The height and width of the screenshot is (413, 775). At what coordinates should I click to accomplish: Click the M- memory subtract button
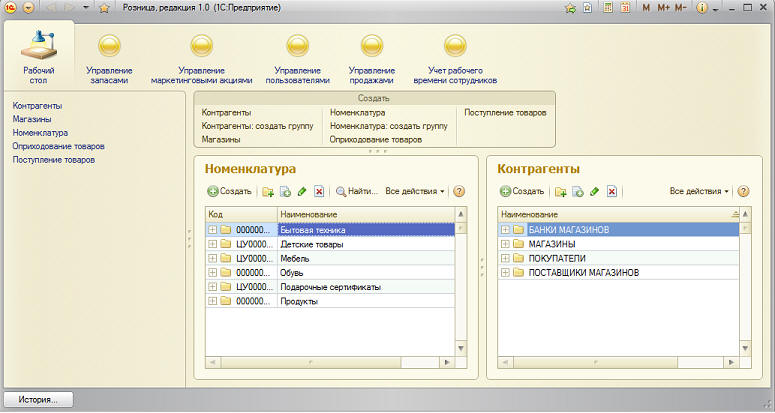pyautogui.click(x=681, y=8)
